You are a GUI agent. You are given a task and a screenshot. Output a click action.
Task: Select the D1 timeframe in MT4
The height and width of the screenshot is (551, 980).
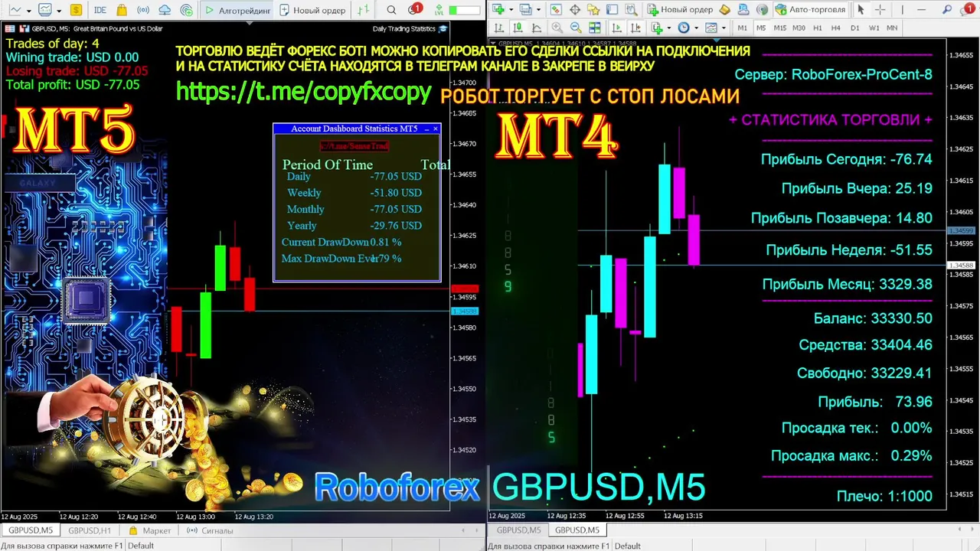(x=854, y=28)
